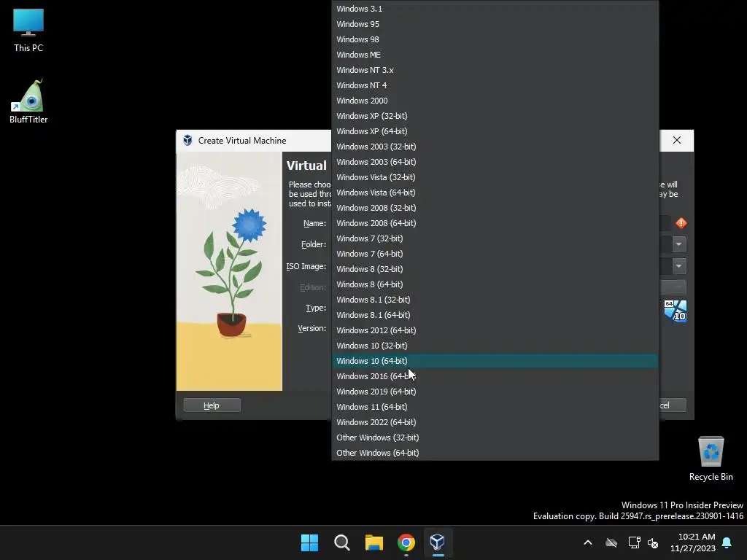Viewport: 747px width, 560px height.
Task: Open notification bell icon
Action: [727, 542]
